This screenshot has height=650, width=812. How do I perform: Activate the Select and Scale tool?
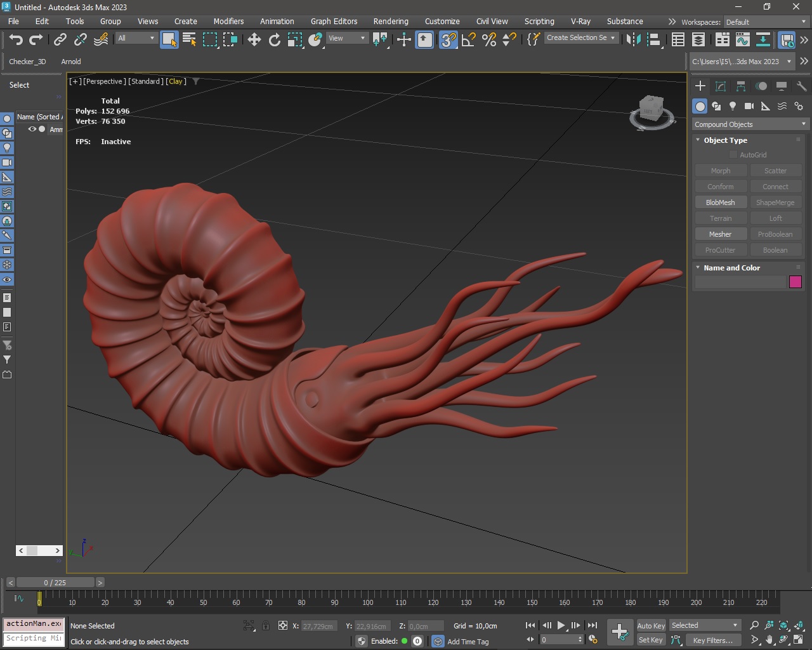click(x=295, y=39)
